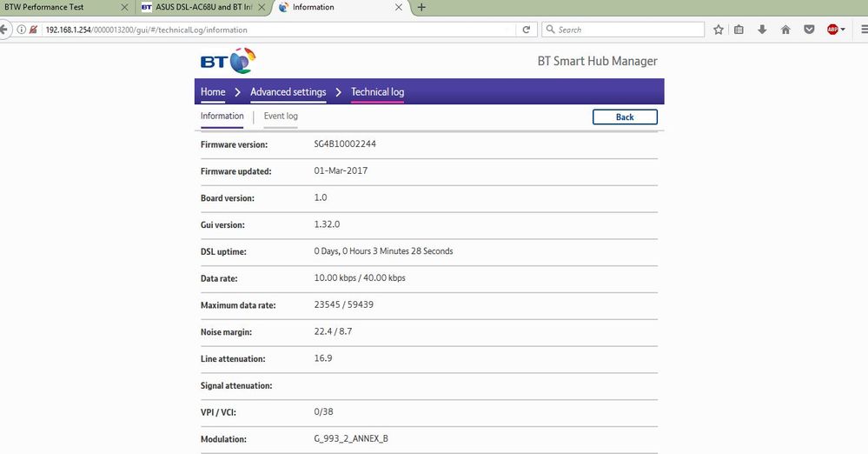Viewport: 868px width, 454px height.
Task: Select the Board version value 1.0
Action: pyautogui.click(x=321, y=197)
